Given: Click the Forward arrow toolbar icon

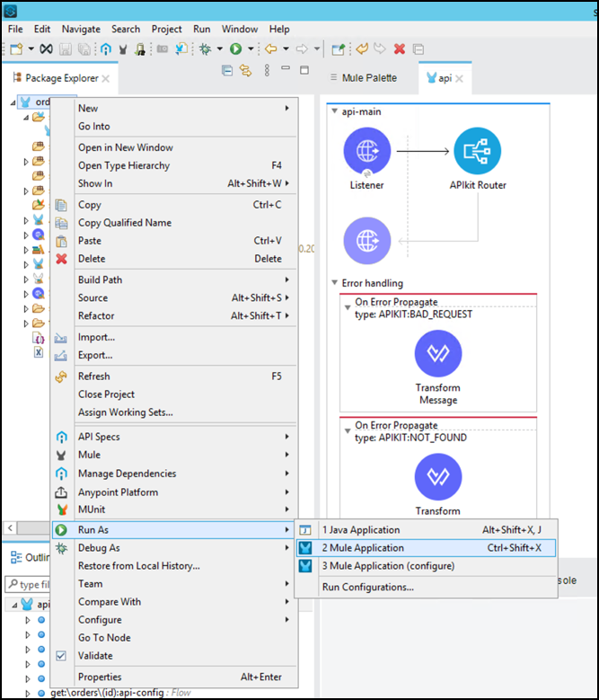Looking at the screenshot, I should coord(302,49).
